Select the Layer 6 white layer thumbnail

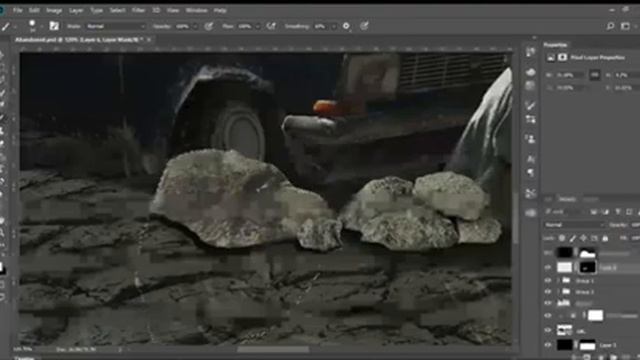click(x=564, y=267)
